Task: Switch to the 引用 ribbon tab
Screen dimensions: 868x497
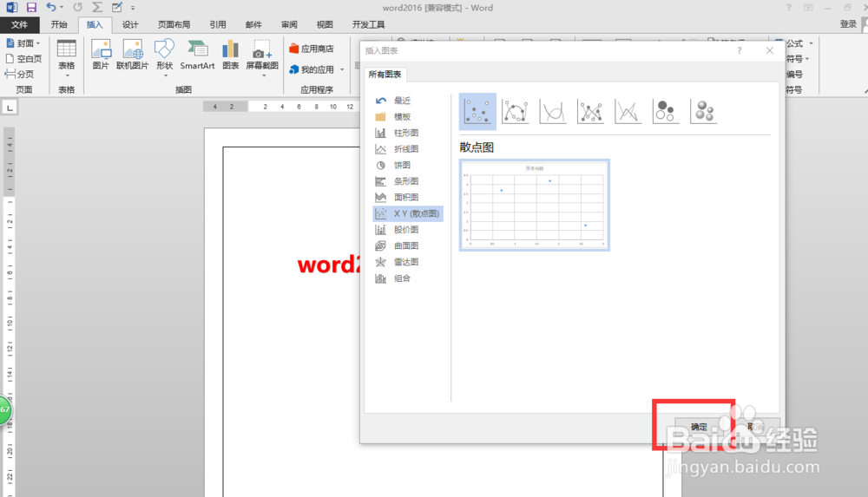Action: [218, 25]
